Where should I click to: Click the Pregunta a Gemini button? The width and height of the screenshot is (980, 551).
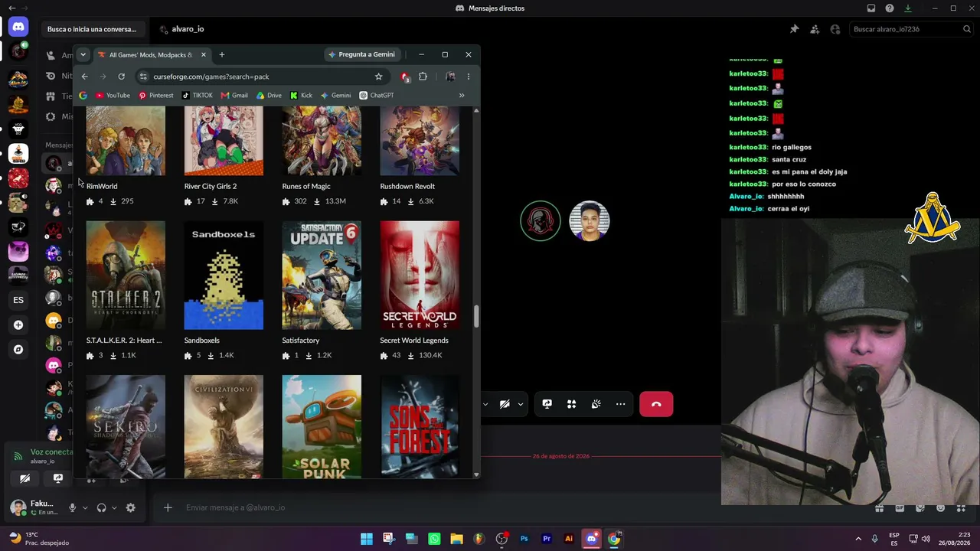tap(361, 54)
